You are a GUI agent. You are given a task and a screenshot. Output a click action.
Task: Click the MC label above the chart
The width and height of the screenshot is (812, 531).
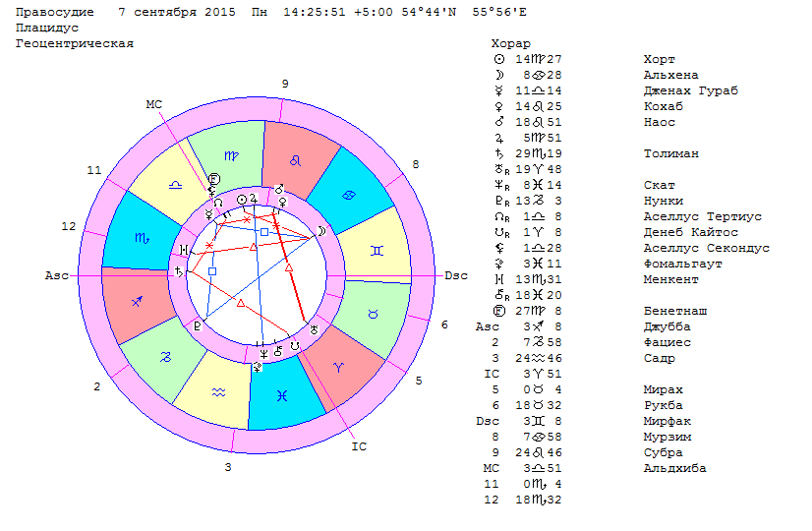click(x=154, y=104)
